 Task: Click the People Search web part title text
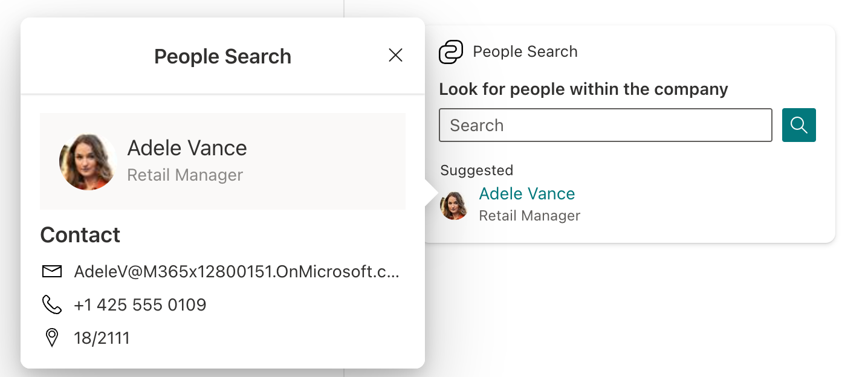[x=525, y=52]
